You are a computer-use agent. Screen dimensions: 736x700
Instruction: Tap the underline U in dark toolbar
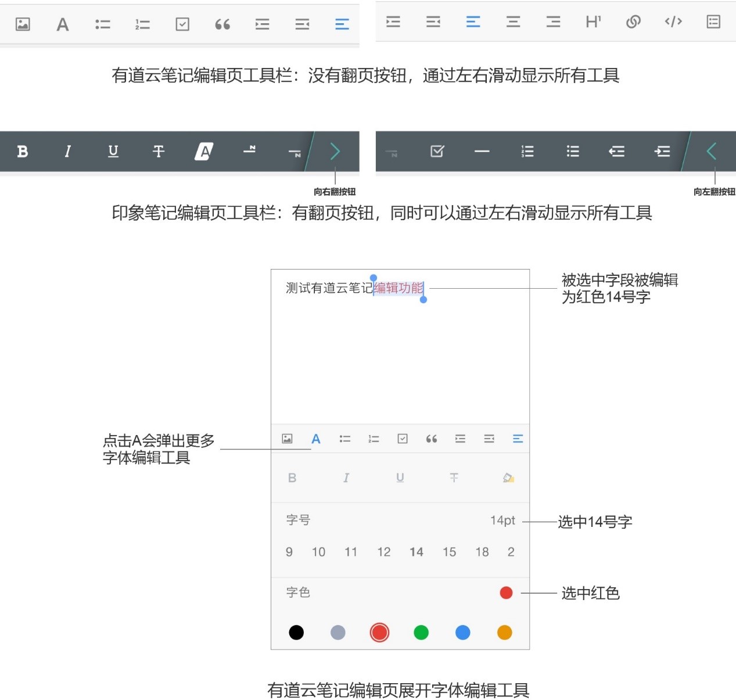click(113, 152)
